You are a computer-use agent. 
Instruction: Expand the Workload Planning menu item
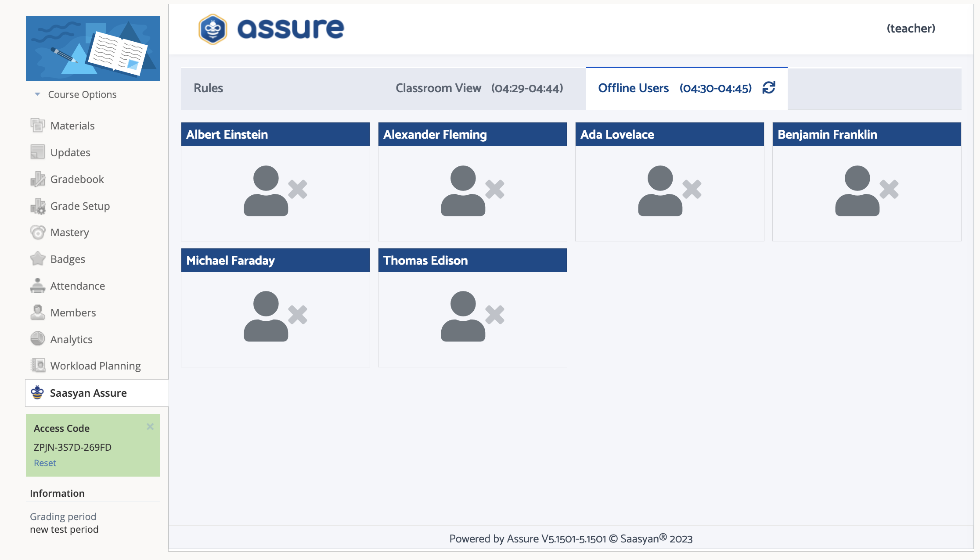[96, 366]
